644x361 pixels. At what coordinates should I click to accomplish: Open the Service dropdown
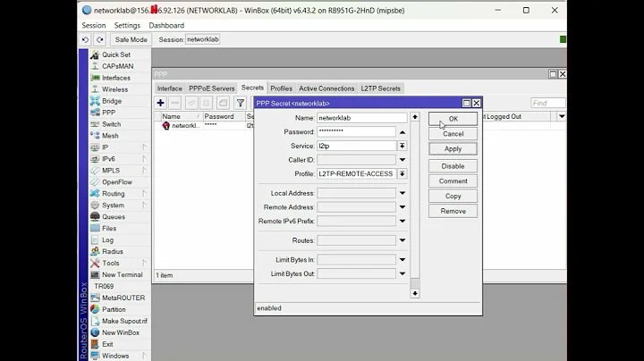(x=402, y=146)
